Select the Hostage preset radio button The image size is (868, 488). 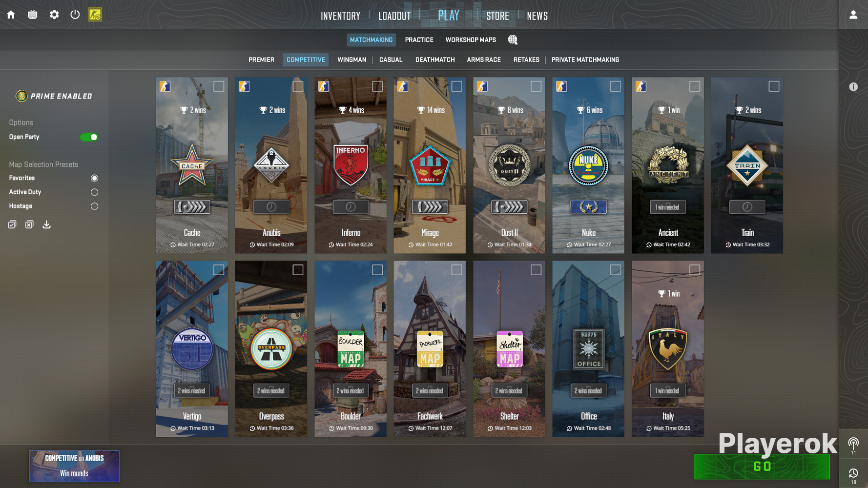coord(94,206)
